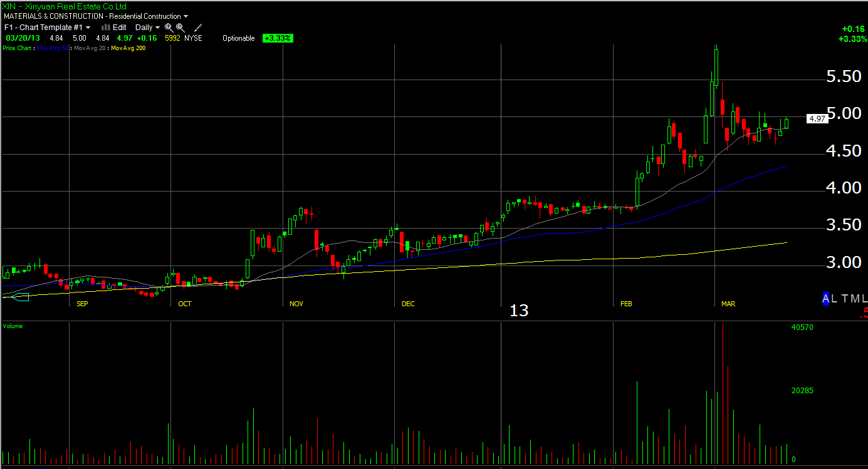
Task: Click the 20285 volume axis label
Action: coord(803,391)
